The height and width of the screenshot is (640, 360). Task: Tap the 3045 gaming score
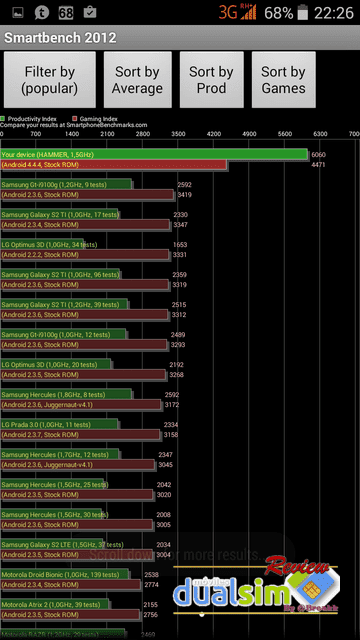click(x=166, y=465)
